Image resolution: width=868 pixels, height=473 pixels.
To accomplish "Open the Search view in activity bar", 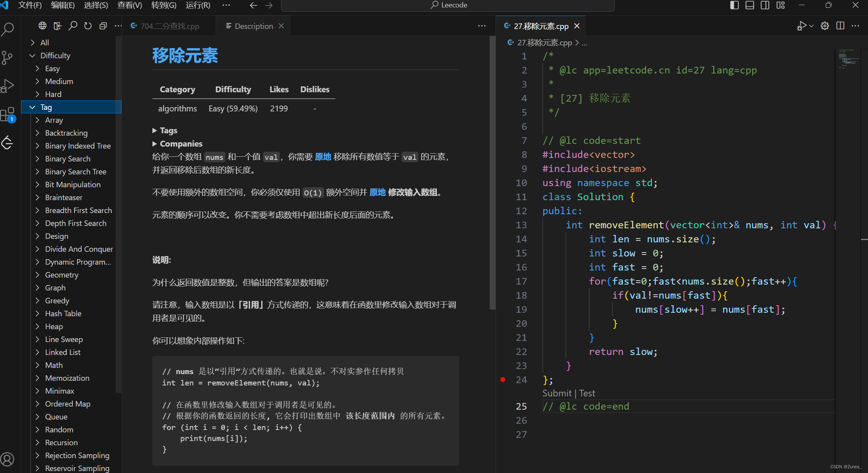I will point(8,29).
